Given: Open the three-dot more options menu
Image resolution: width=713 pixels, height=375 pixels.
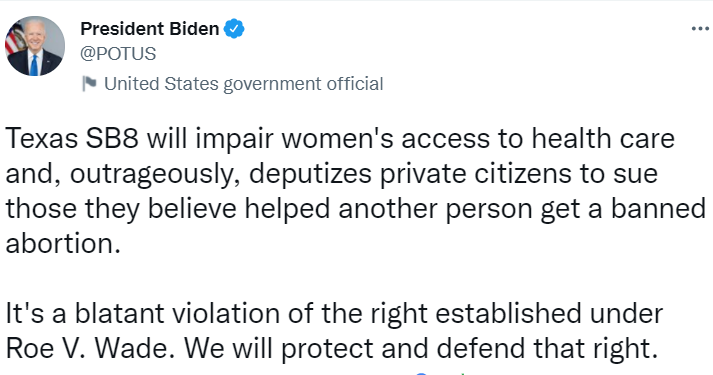Looking at the screenshot, I should click(x=700, y=29).
